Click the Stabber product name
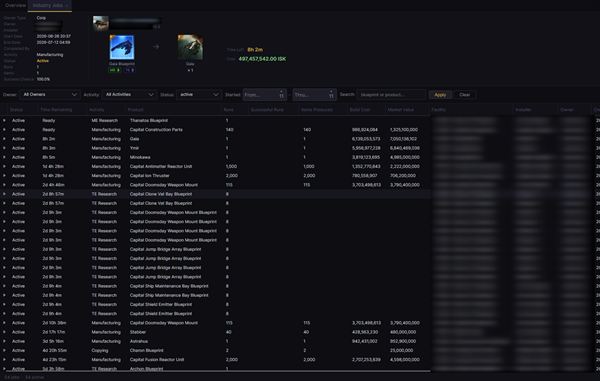Image resolution: width=600 pixels, height=381 pixels. click(x=138, y=332)
